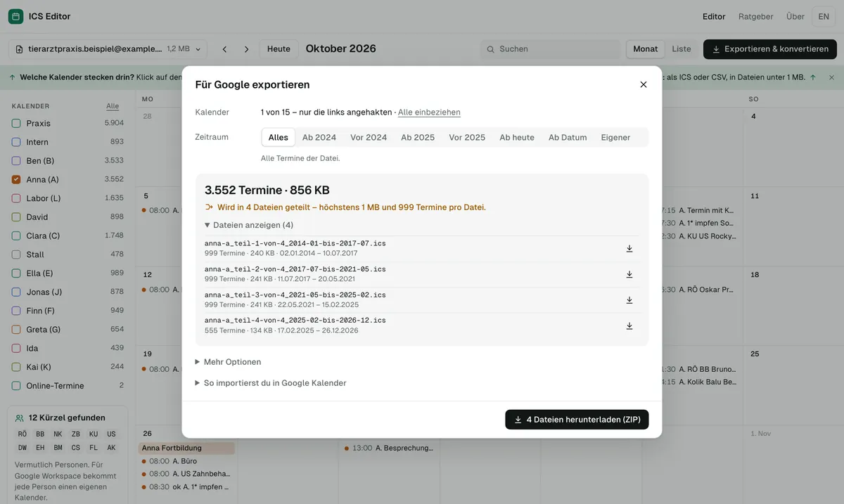The image size is (844, 504).
Task: Select the Alles time range tab
Action: point(279,137)
